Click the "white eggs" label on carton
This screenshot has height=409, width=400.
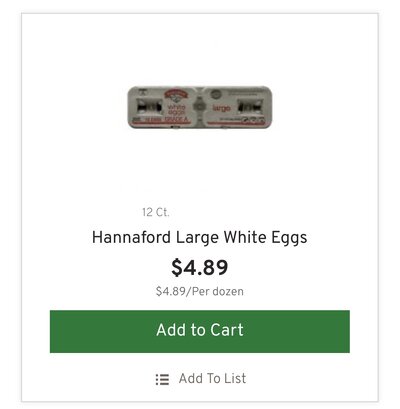(x=176, y=110)
